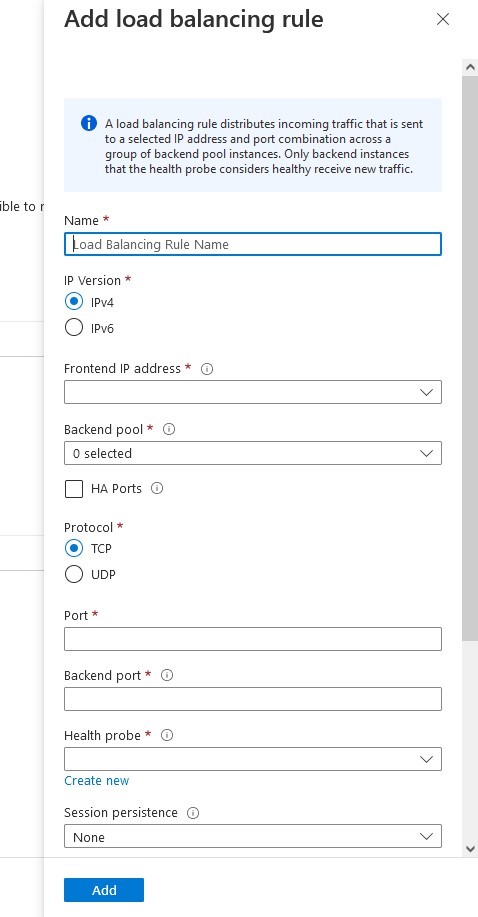Click the HA Ports info icon
The image size is (478, 917).
[x=157, y=488]
